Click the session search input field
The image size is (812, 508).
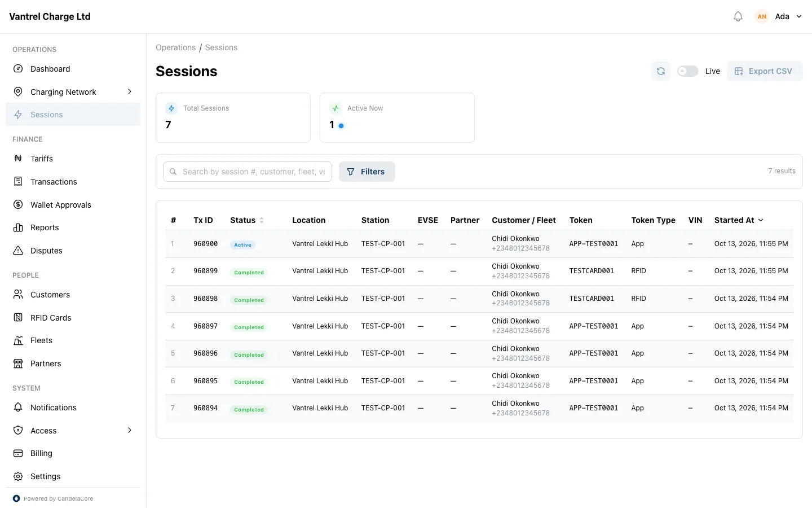[x=248, y=172]
